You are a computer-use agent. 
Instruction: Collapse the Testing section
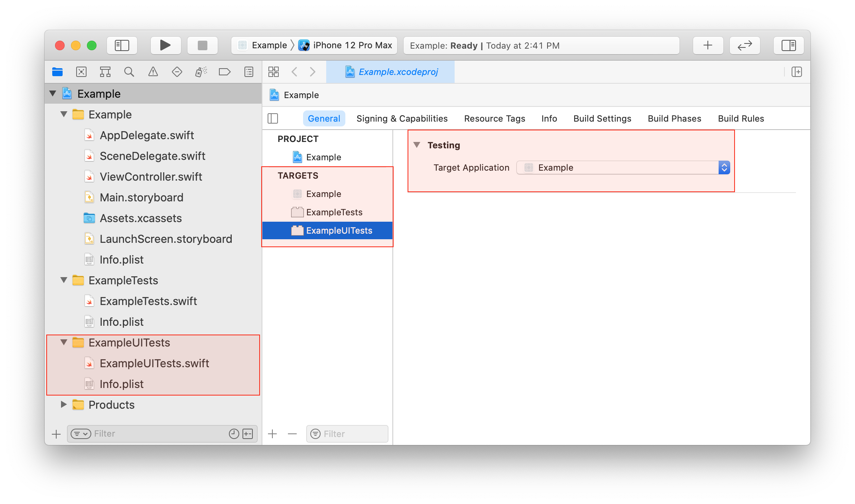click(x=417, y=145)
